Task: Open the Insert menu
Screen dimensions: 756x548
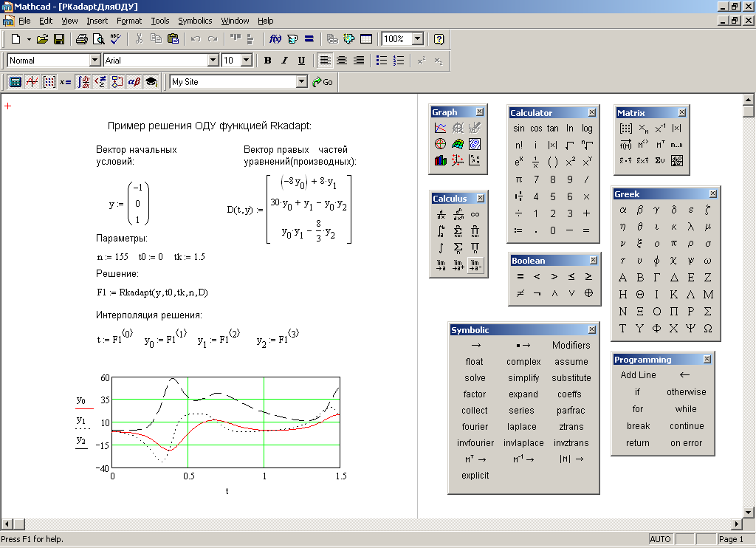Action: click(97, 21)
